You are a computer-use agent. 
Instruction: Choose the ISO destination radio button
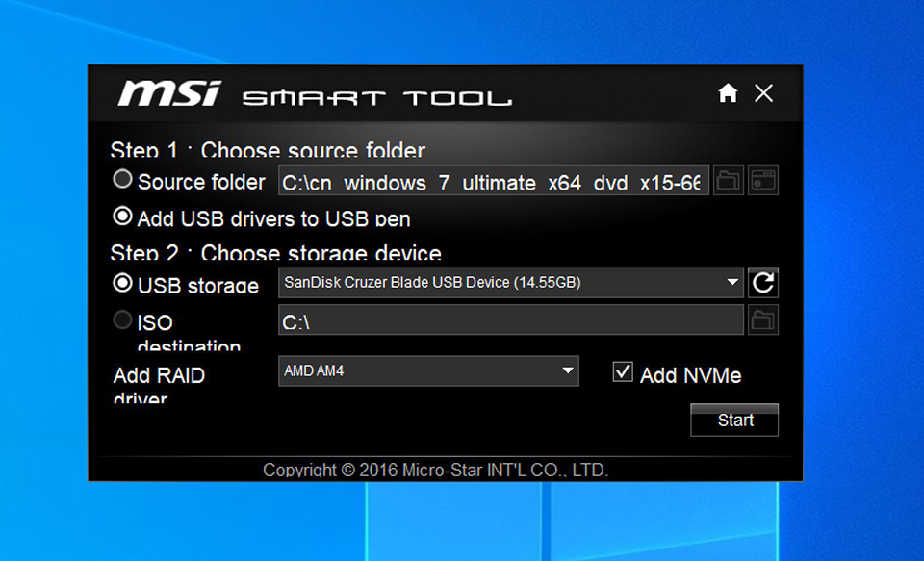click(x=122, y=320)
